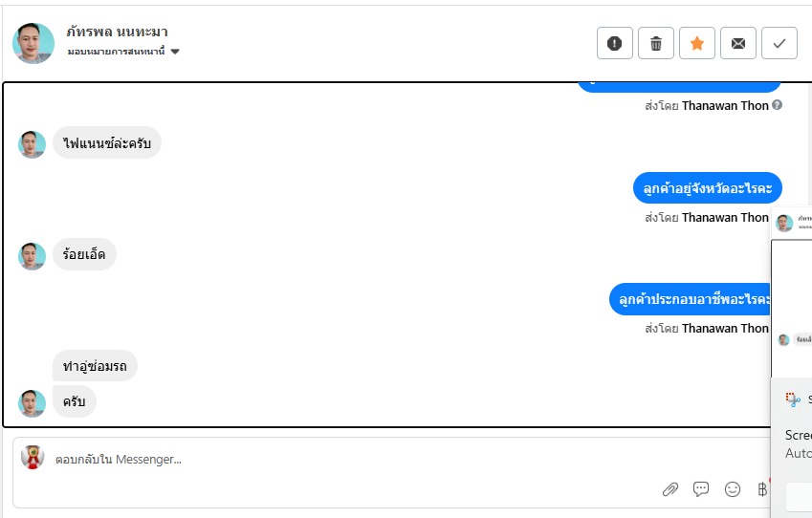The height and width of the screenshot is (518, 812).
Task: Click the page avatar beside reply box
Action: [33, 458]
